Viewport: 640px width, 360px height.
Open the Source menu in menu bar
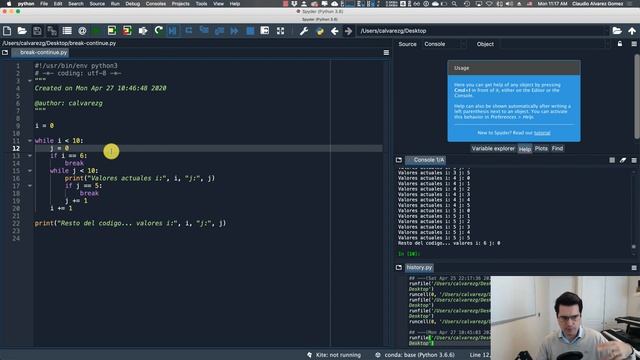tap(97, 4)
